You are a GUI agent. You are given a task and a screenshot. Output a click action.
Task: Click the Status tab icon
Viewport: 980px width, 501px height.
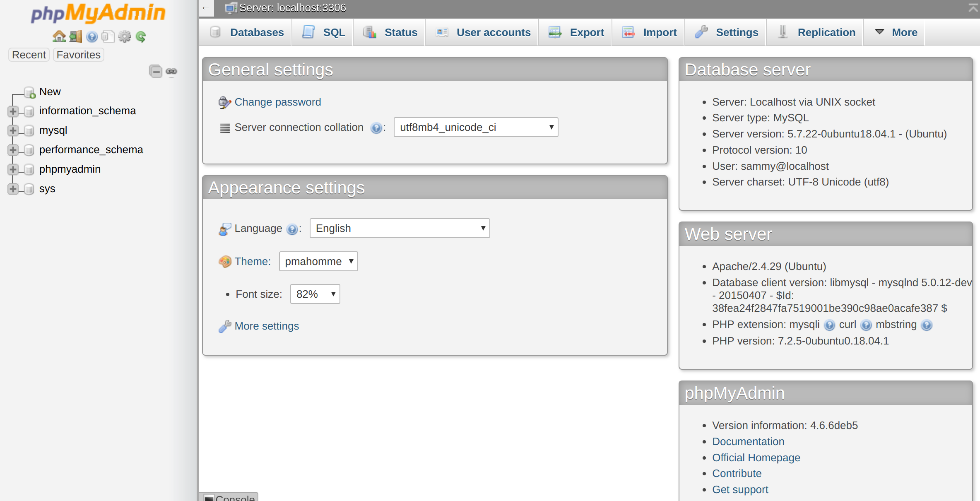369,31
